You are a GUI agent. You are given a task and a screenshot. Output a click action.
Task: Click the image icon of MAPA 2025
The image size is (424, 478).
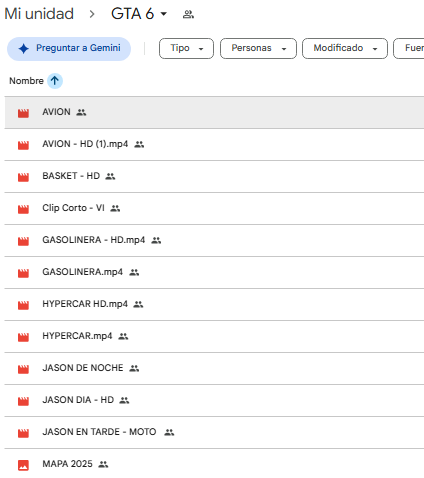[23, 465]
